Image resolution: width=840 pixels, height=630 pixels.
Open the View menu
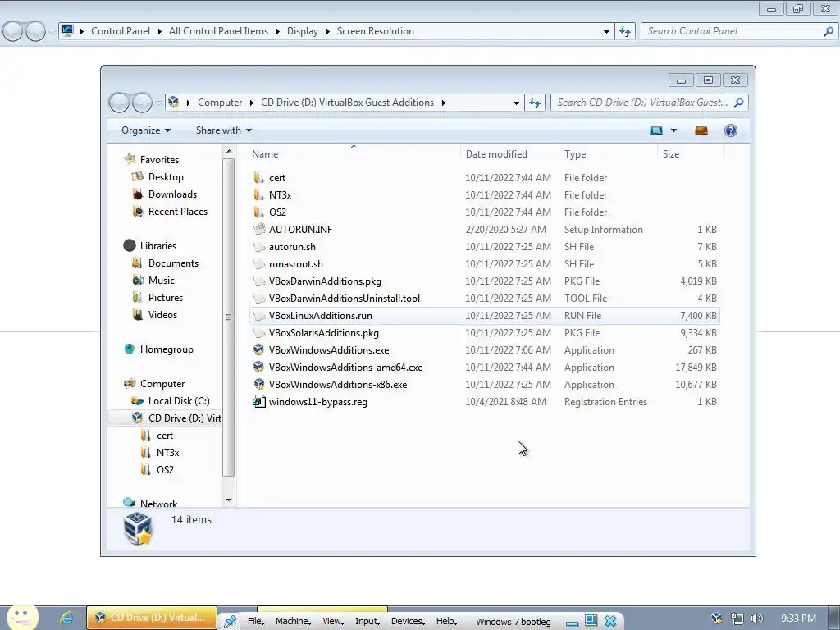click(x=333, y=622)
